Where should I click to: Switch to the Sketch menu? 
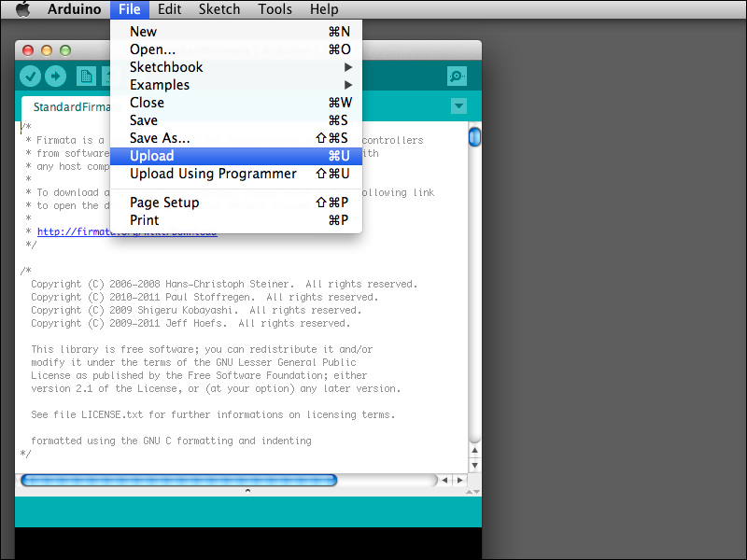(219, 9)
